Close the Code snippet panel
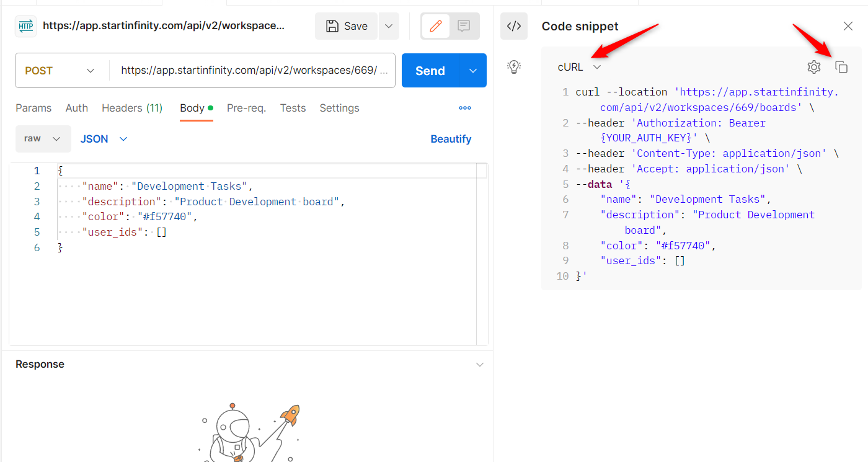This screenshot has width=868, height=462. [848, 26]
